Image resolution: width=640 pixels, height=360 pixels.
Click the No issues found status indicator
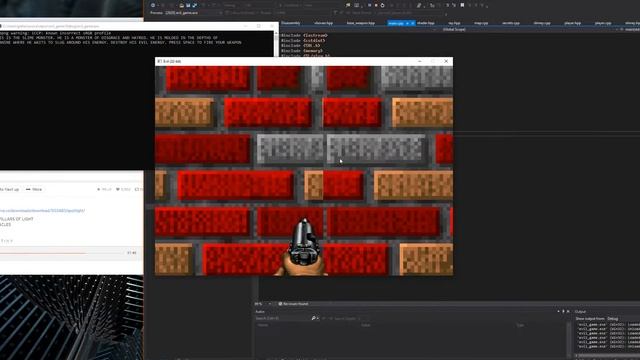point(293,304)
